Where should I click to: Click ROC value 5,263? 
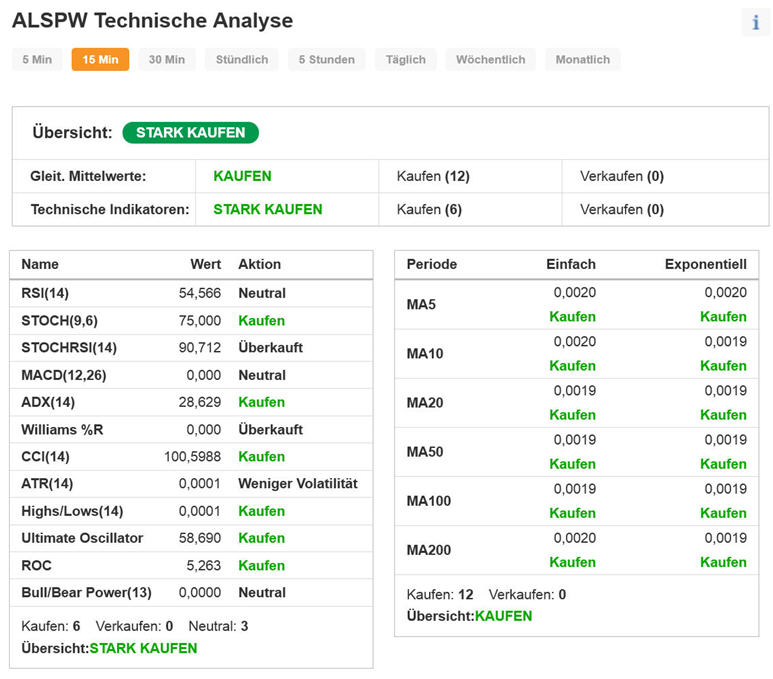(203, 566)
